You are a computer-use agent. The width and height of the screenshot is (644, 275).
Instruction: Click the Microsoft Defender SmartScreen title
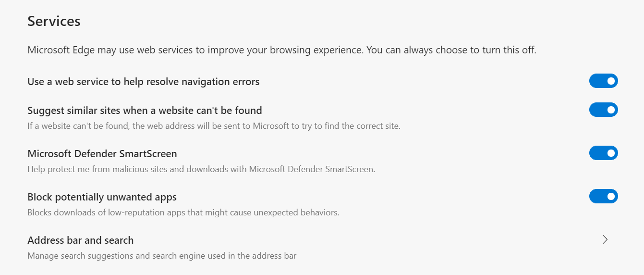click(102, 154)
